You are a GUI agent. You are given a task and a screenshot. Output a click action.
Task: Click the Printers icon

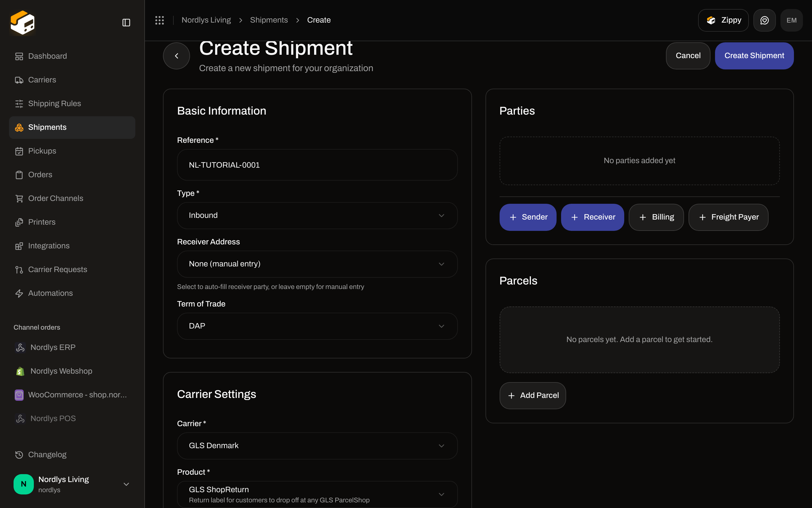coord(19,222)
